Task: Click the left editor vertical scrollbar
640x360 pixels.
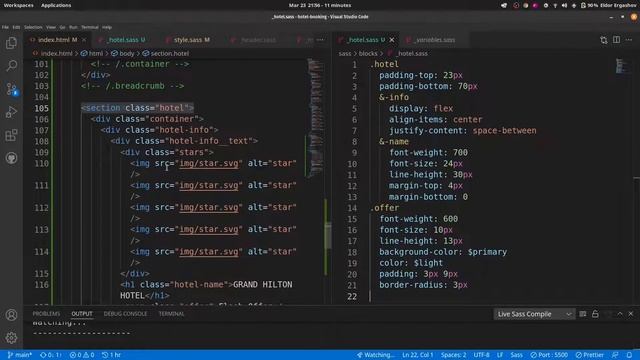Action: click(x=328, y=236)
